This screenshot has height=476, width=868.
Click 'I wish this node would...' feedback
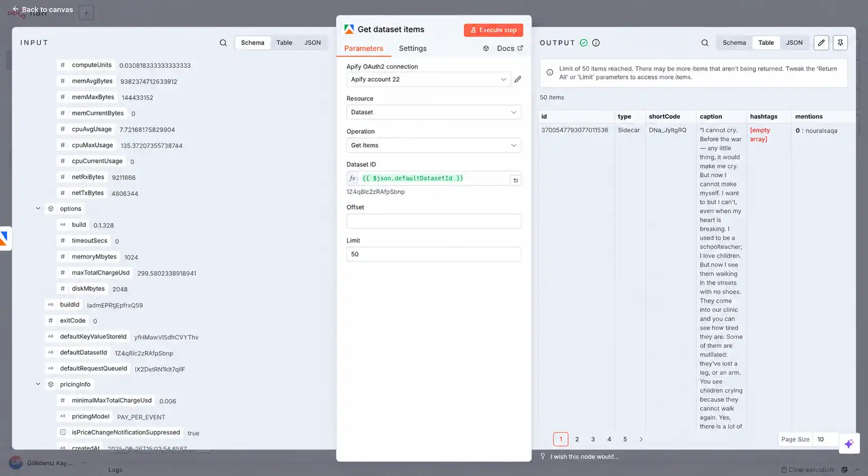point(584,457)
